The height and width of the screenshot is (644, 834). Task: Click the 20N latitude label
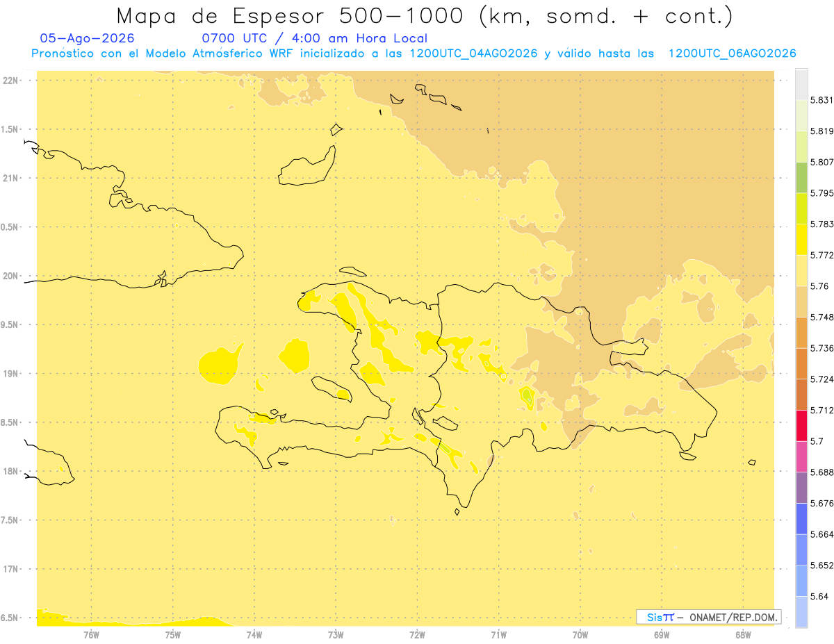click(x=10, y=276)
